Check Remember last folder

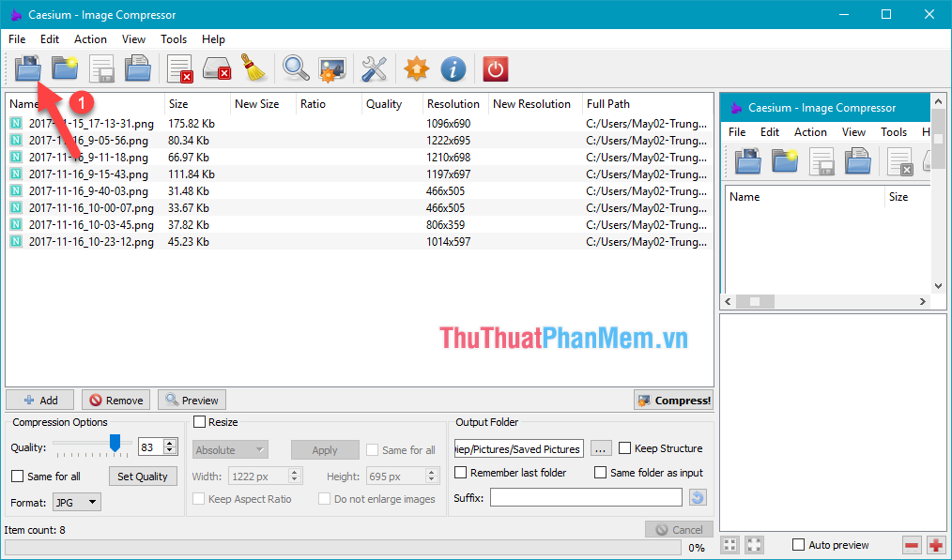coord(459,472)
